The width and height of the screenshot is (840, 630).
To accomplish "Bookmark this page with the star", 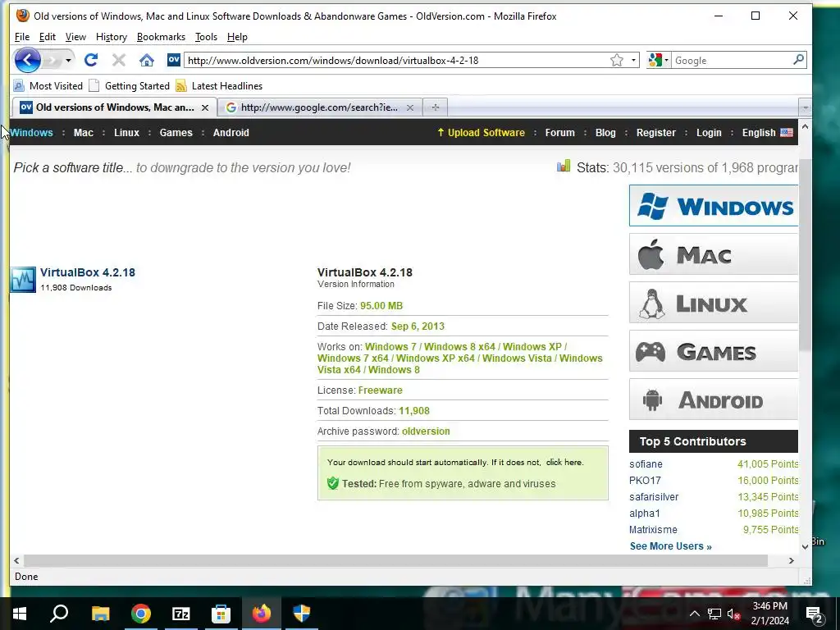I will [617, 60].
